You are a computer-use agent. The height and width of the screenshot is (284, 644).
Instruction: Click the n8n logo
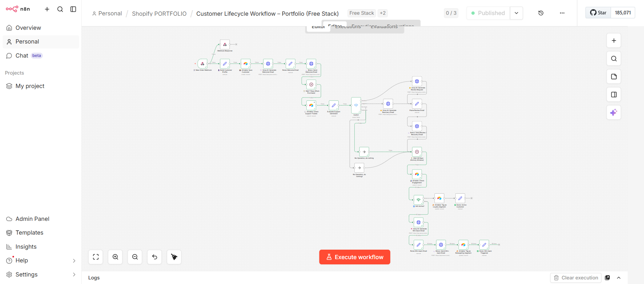[x=18, y=9]
